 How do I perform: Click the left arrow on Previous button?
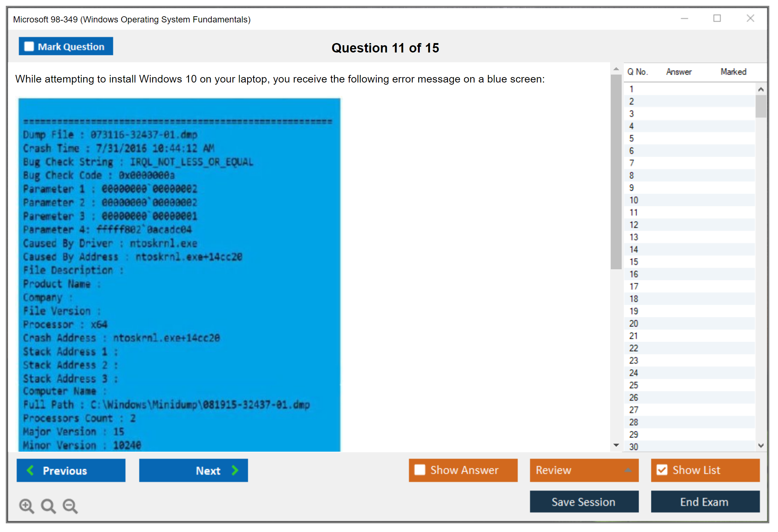coord(30,470)
